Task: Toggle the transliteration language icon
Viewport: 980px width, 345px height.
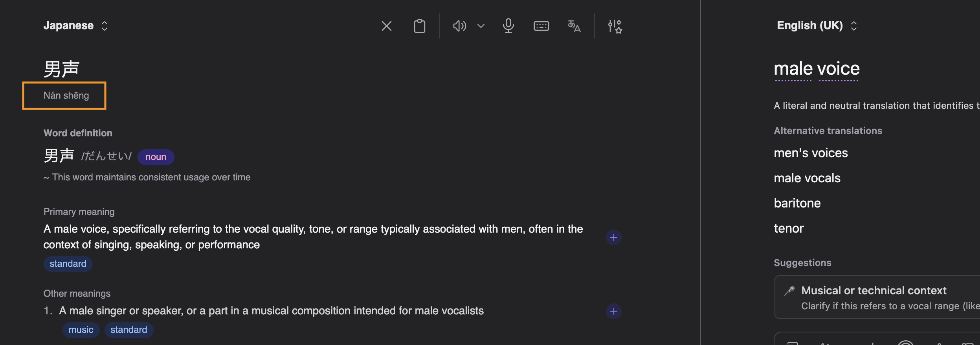Action: [x=574, y=26]
